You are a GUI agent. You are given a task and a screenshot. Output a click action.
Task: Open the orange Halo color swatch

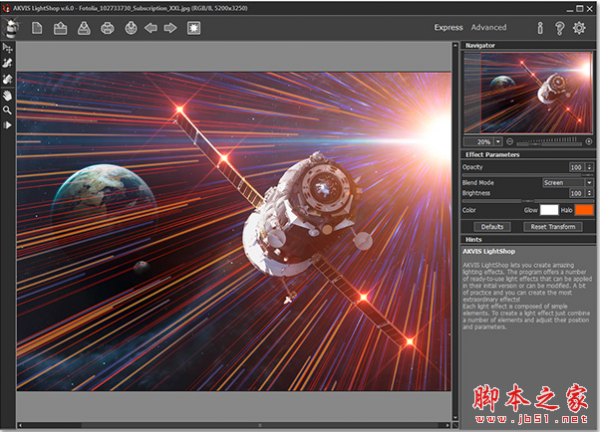(584, 210)
